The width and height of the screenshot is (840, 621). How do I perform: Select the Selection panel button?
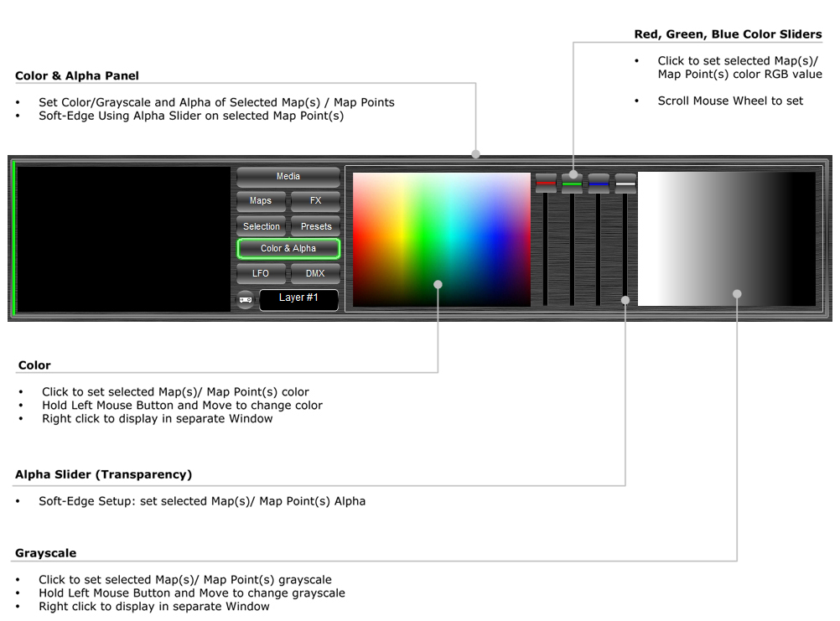261,226
